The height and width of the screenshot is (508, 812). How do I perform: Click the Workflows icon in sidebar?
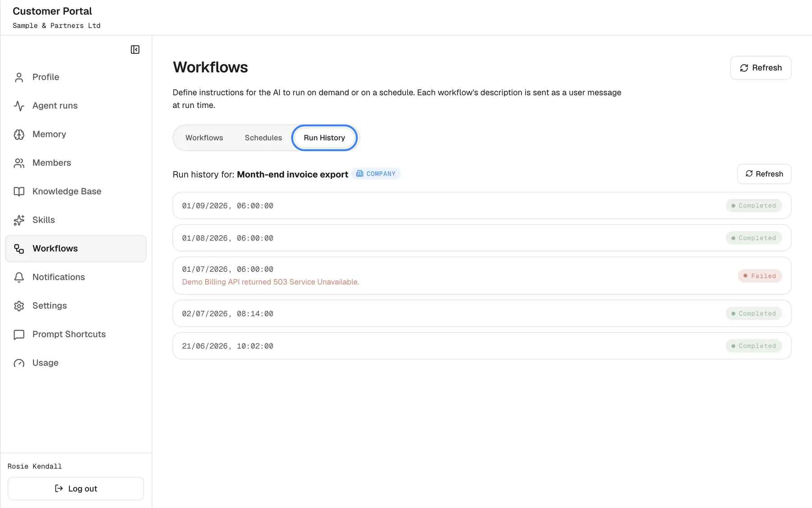[x=19, y=249]
